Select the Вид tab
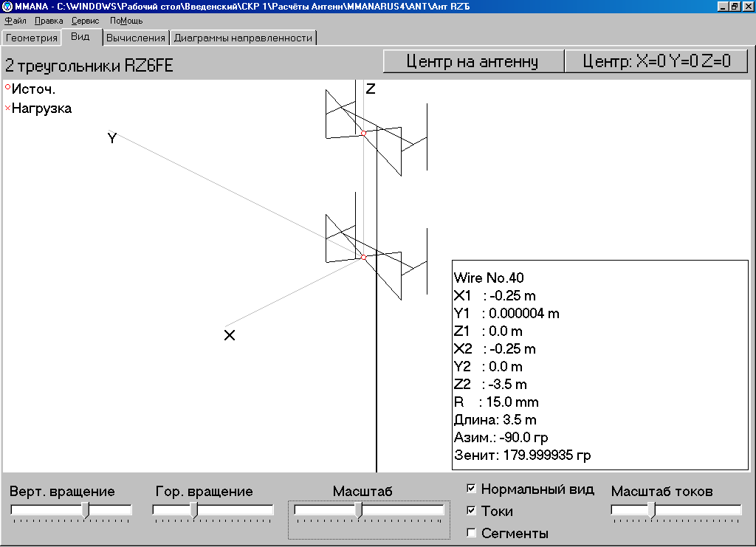Viewport: 756px width, 547px height. point(80,36)
